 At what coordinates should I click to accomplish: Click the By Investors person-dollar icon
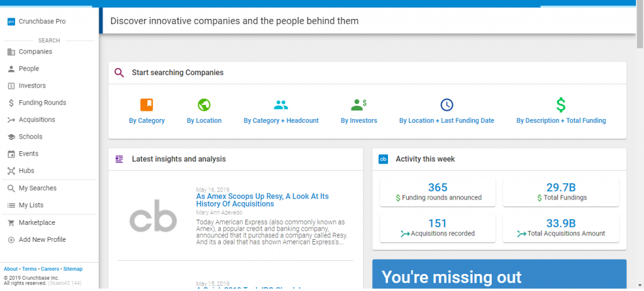pos(358,105)
